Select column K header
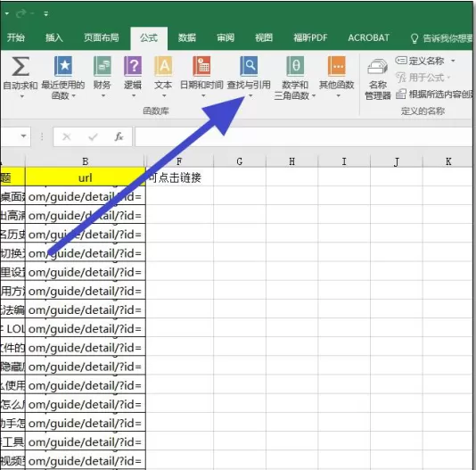This screenshot has width=476, height=470. tap(447, 161)
